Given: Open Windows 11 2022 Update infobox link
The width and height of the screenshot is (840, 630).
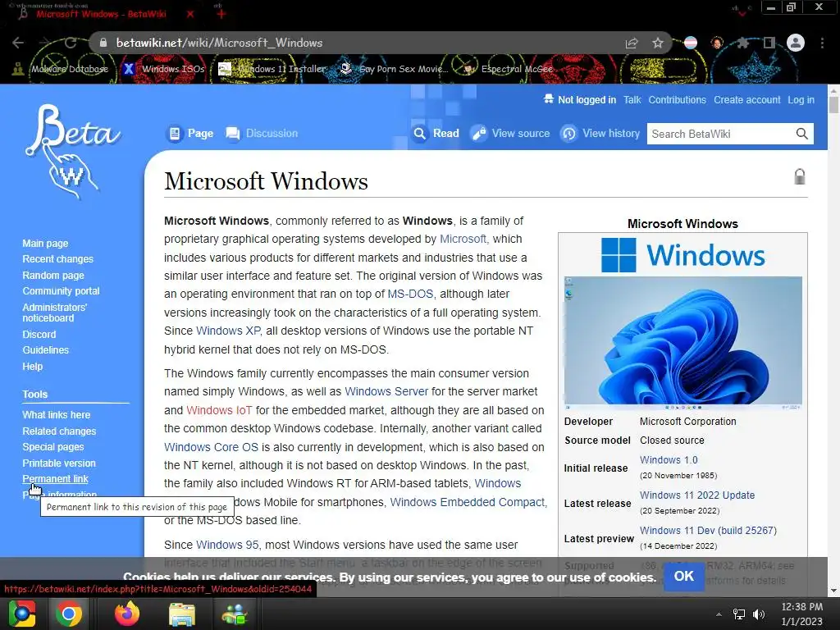Looking at the screenshot, I should [697, 495].
